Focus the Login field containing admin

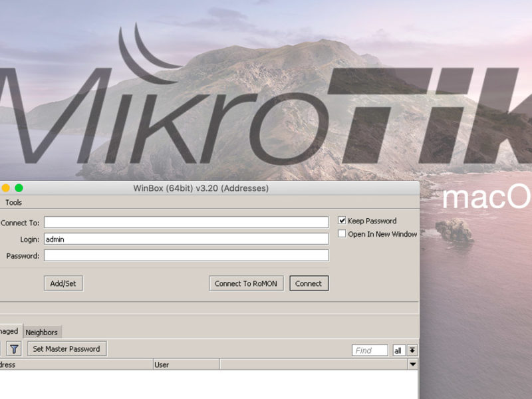coord(186,239)
